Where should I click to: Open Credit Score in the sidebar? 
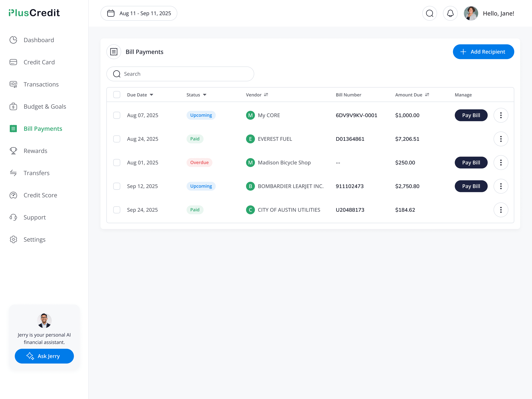tap(33, 195)
